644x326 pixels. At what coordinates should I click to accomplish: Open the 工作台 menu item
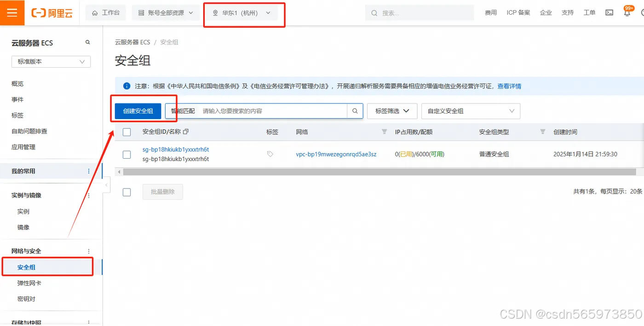click(105, 12)
